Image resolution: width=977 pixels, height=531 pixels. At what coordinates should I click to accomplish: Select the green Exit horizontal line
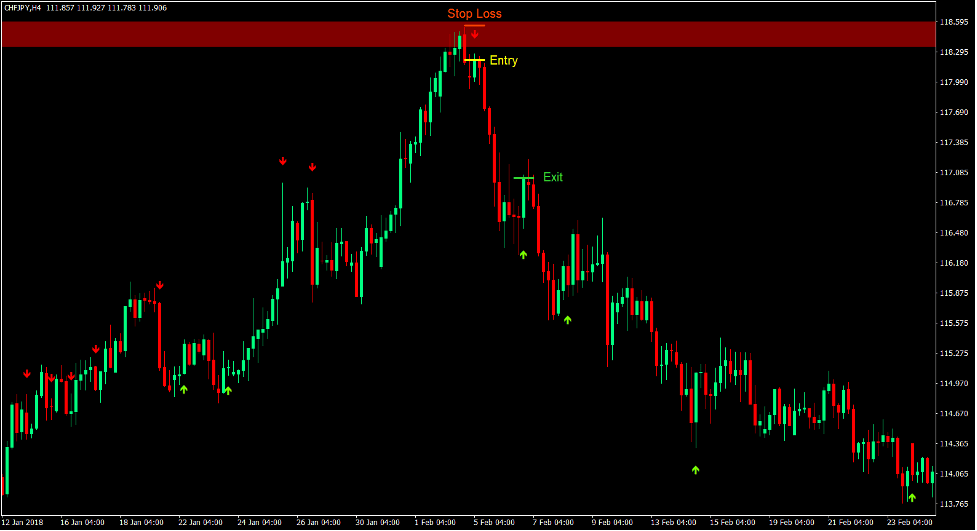tap(524, 178)
